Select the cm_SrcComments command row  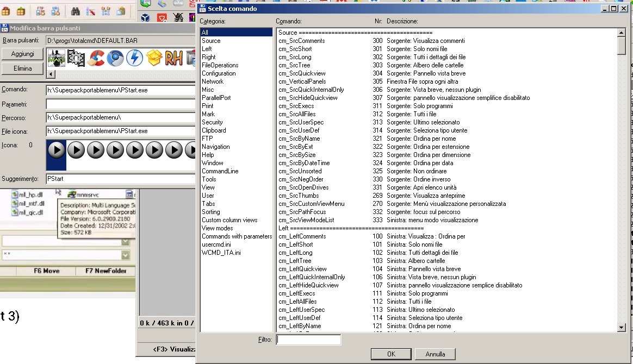(446, 41)
